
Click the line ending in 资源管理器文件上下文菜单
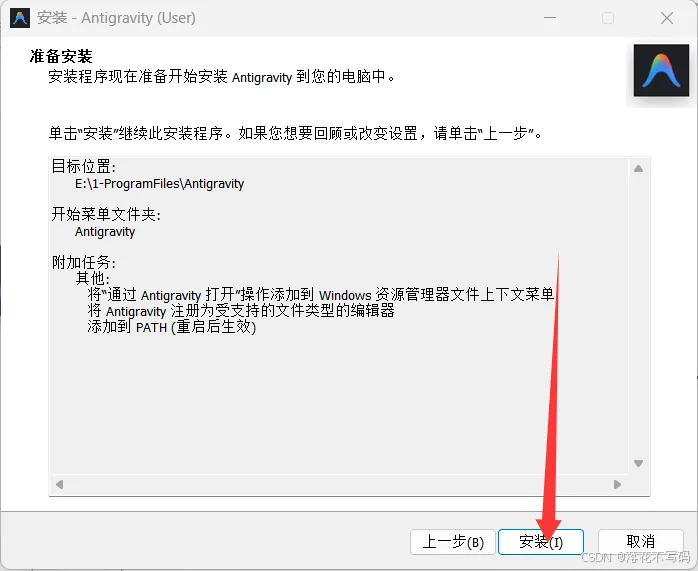(321, 295)
